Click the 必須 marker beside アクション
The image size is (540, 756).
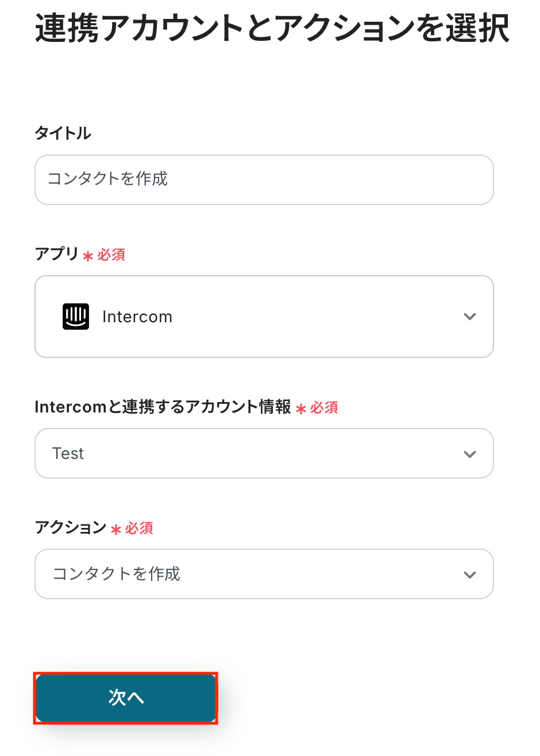139,529
